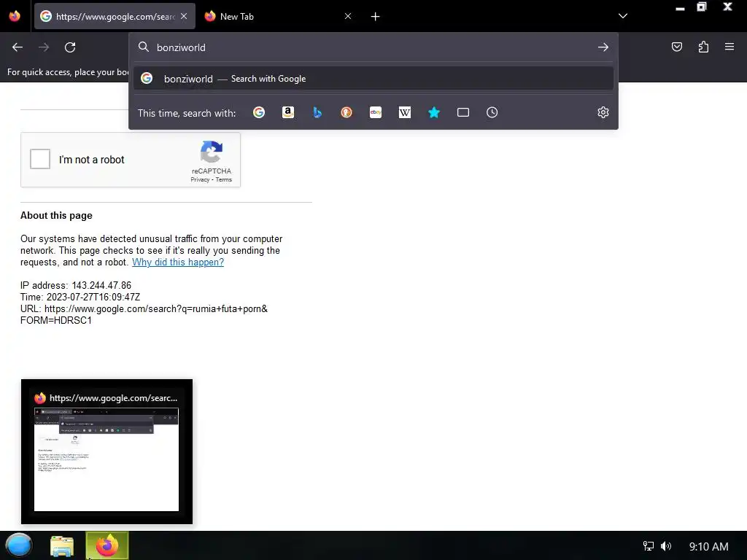Image resolution: width=747 pixels, height=560 pixels.
Task: Search bookmarks using the star icon
Action: [x=434, y=112]
